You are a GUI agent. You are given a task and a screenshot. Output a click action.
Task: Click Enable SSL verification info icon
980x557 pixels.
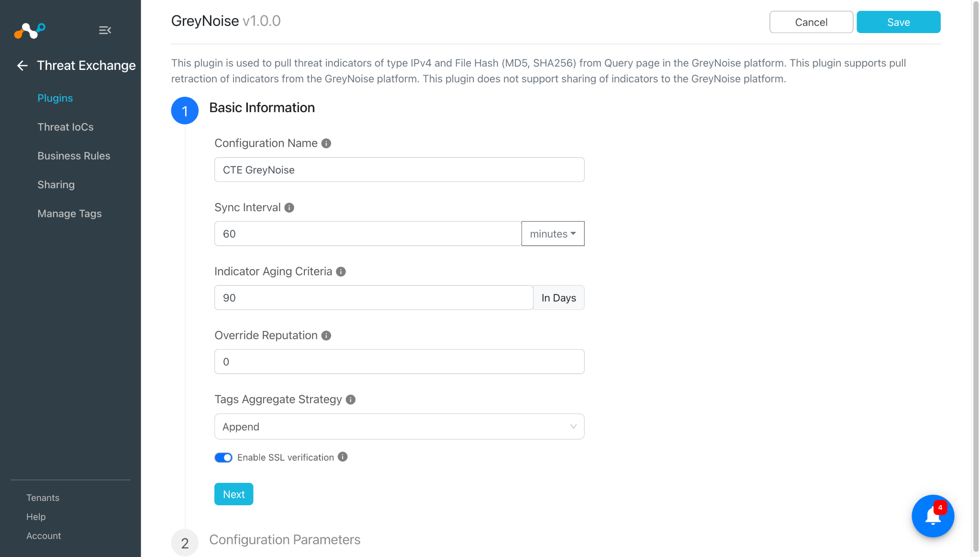[x=343, y=457]
